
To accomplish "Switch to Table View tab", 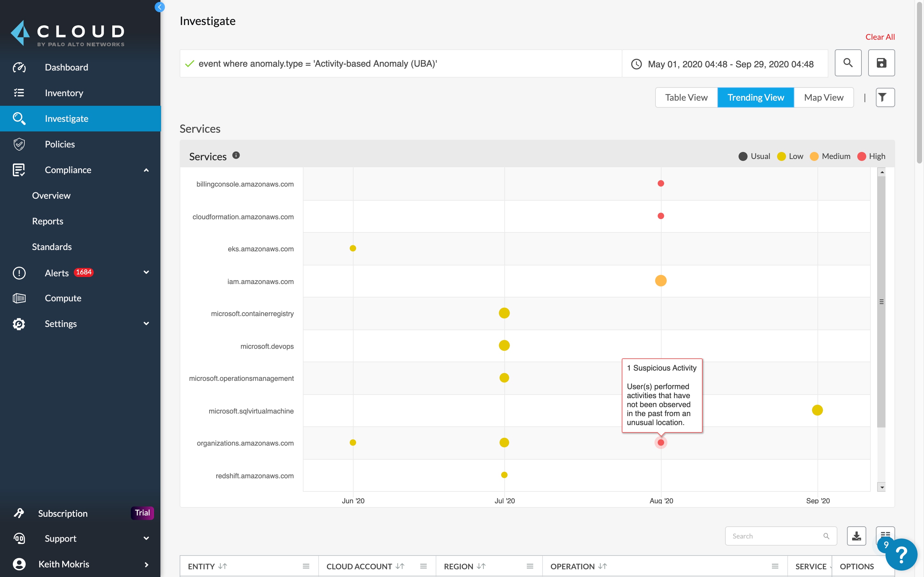I will [x=686, y=97].
